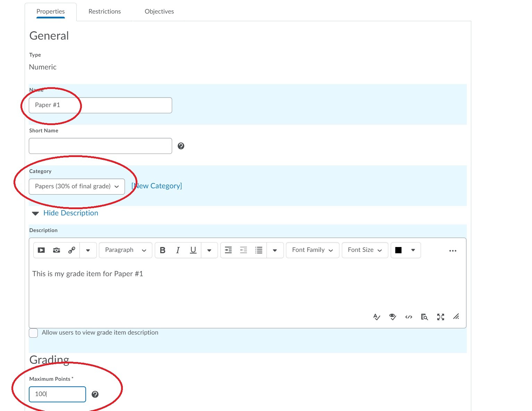Screen dimensions: 532x411
Task: Open the Font Size dropdown
Action: tap(365, 250)
